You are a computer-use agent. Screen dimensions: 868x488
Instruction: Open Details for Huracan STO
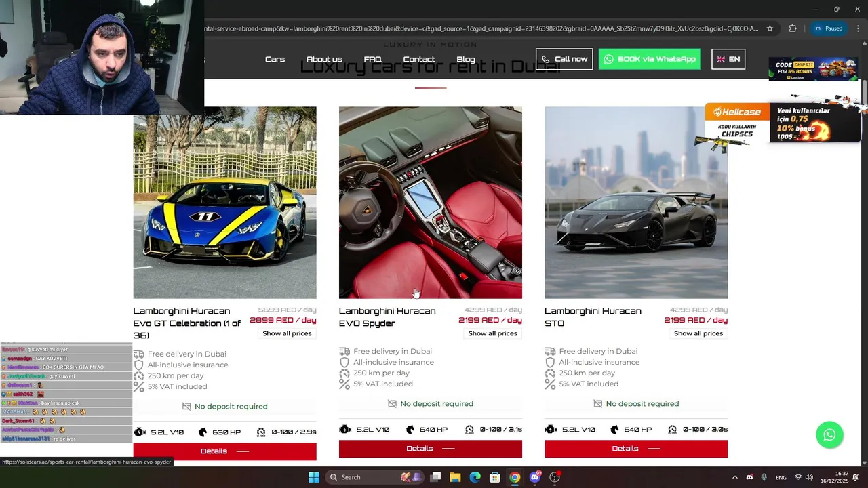coord(636,449)
